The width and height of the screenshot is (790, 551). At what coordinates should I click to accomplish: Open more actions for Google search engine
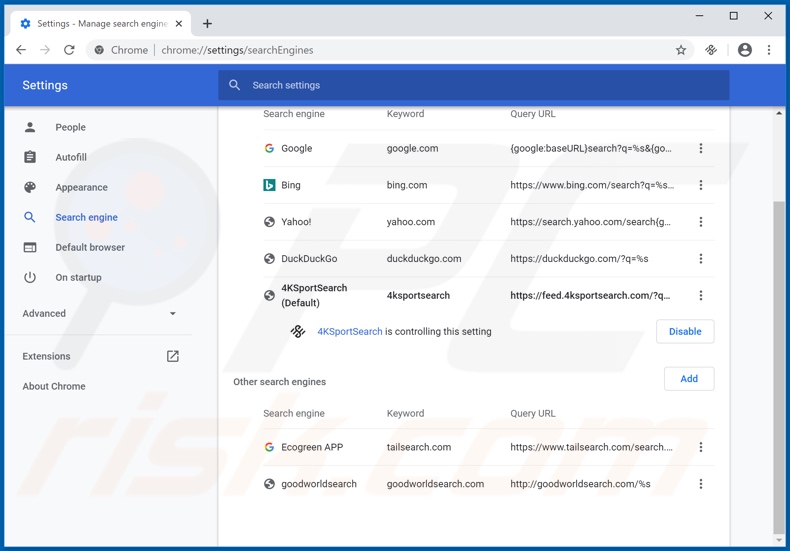click(701, 148)
